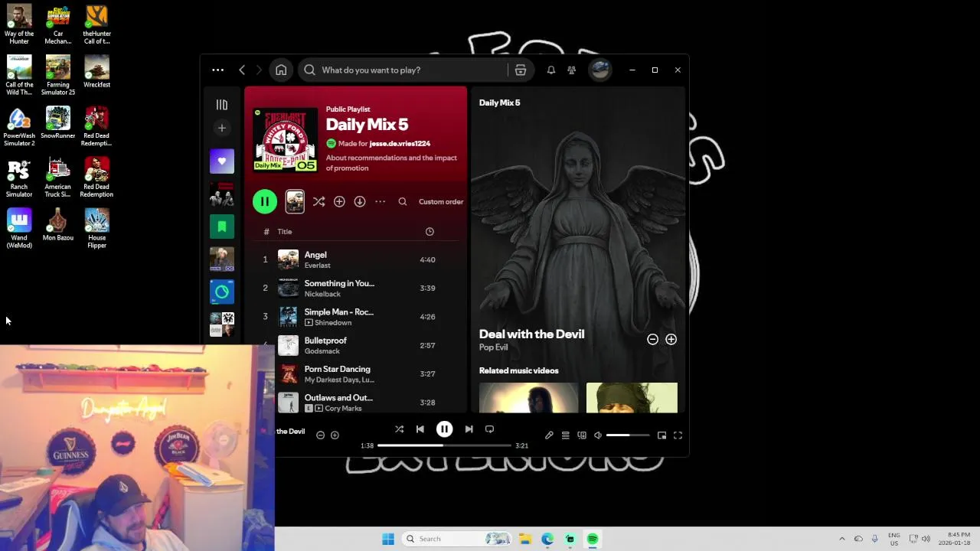980x551 pixels.
Task: Open second related music video thumbnail
Action: (x=632, y=398)
